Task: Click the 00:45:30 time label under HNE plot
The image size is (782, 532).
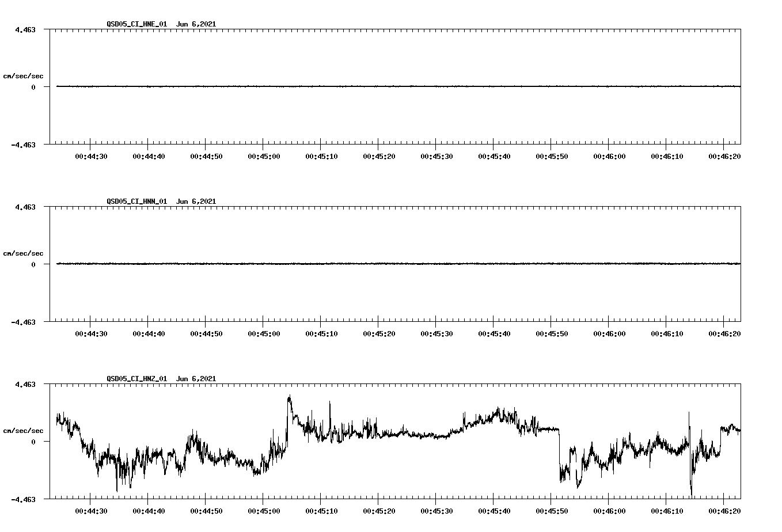Action: (436, 157)
